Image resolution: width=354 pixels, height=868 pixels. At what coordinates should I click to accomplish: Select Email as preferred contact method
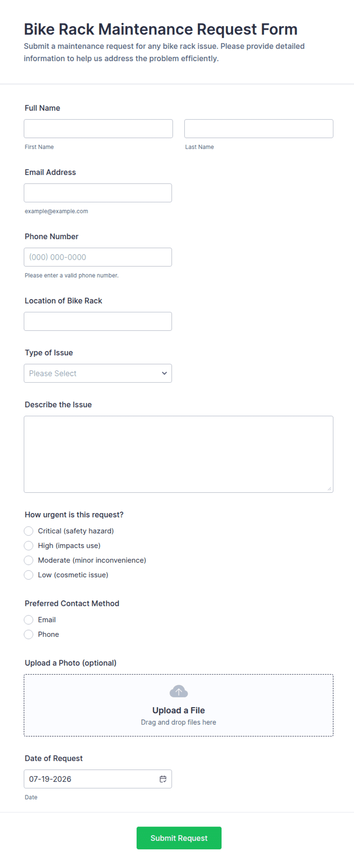pyautogui.click(x=29, y=620)
